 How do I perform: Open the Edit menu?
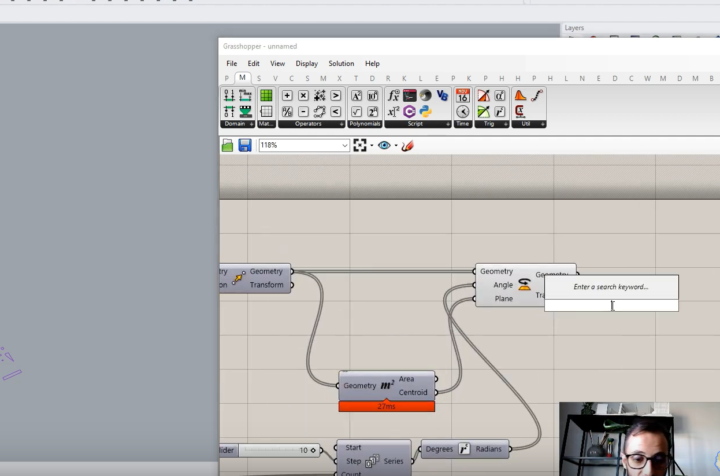click(x=253, y=63)
